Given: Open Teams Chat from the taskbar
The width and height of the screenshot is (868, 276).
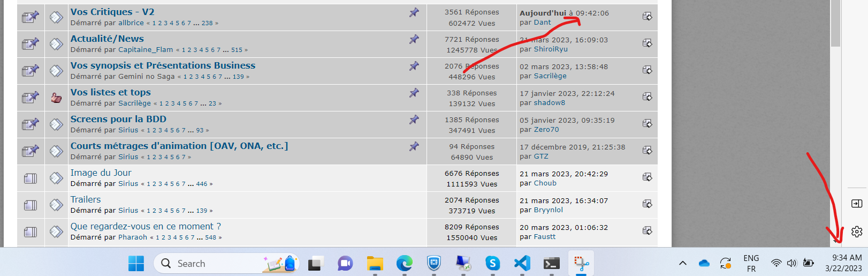Looking at the screenshot, I should [345, 263].
